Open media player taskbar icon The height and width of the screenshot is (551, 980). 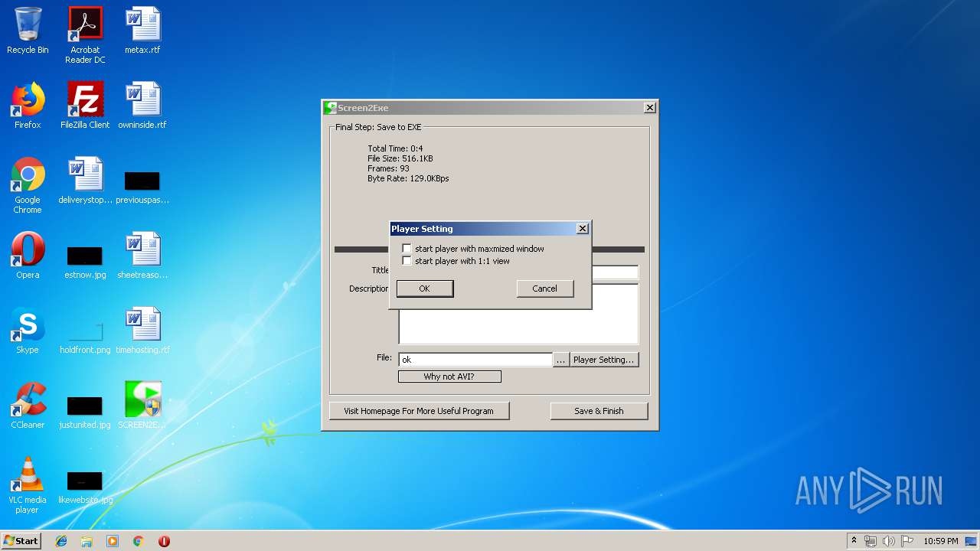(113, 541)
